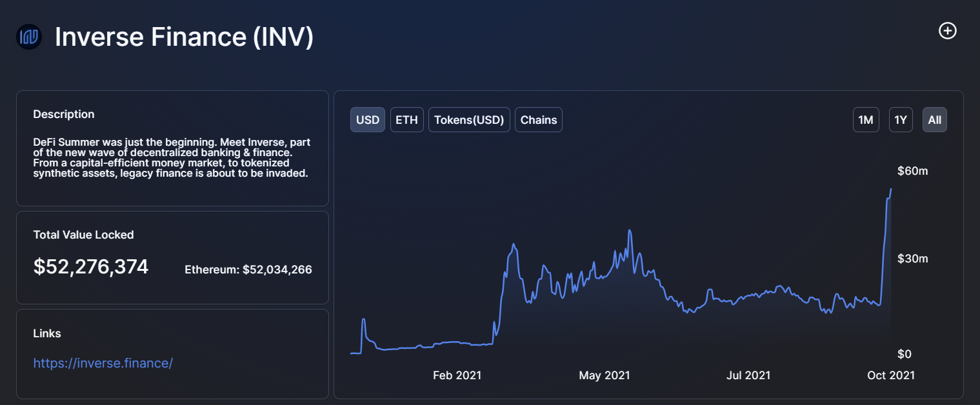This screenshot has height=405, width=980.
Task: Click the DeFi Summer description paragraph
Action: point(172,158)
